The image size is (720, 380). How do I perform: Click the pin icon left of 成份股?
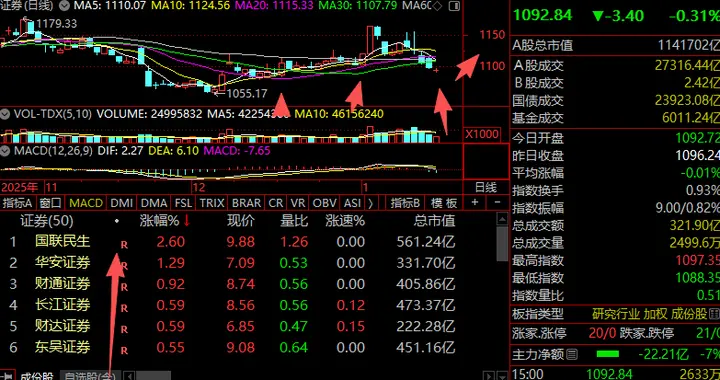tap(8, 376)
